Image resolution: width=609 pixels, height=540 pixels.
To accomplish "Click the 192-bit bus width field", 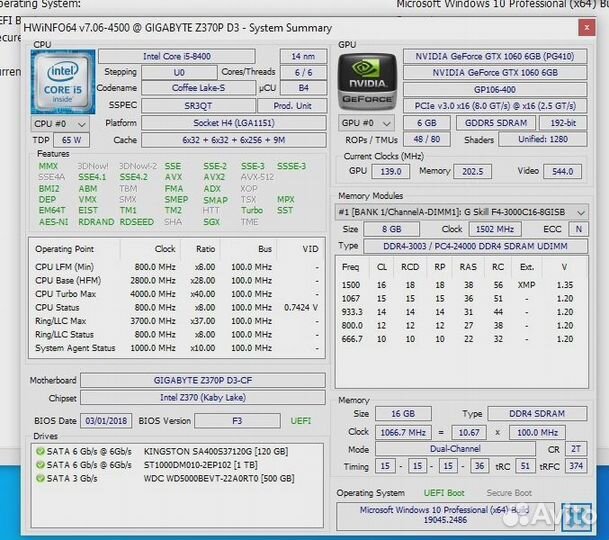I will coord(563,123).
